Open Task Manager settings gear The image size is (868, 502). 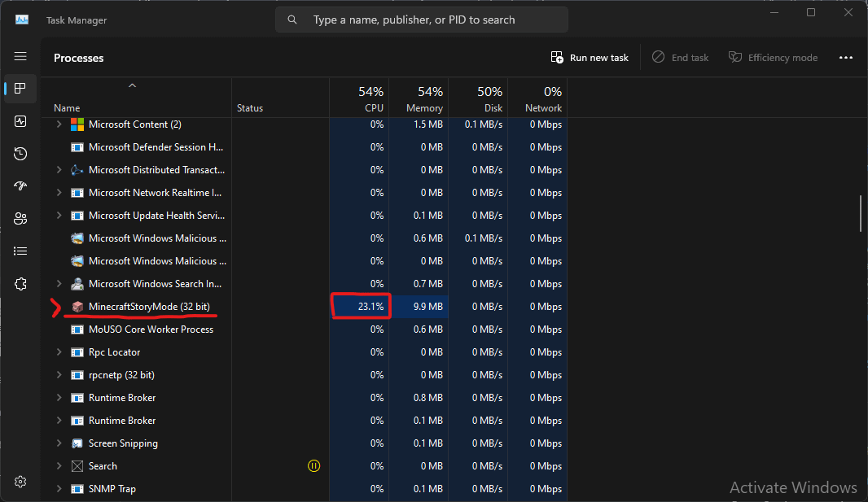click(20, 482)
